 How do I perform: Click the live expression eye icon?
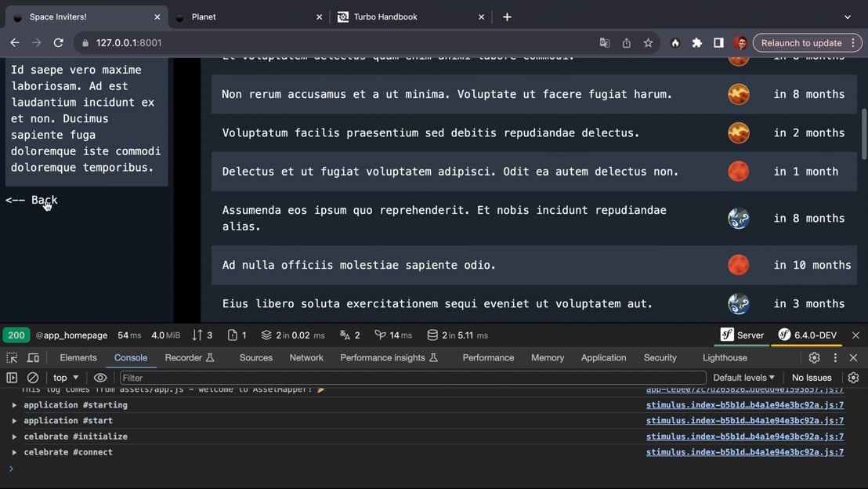[100, 378]
